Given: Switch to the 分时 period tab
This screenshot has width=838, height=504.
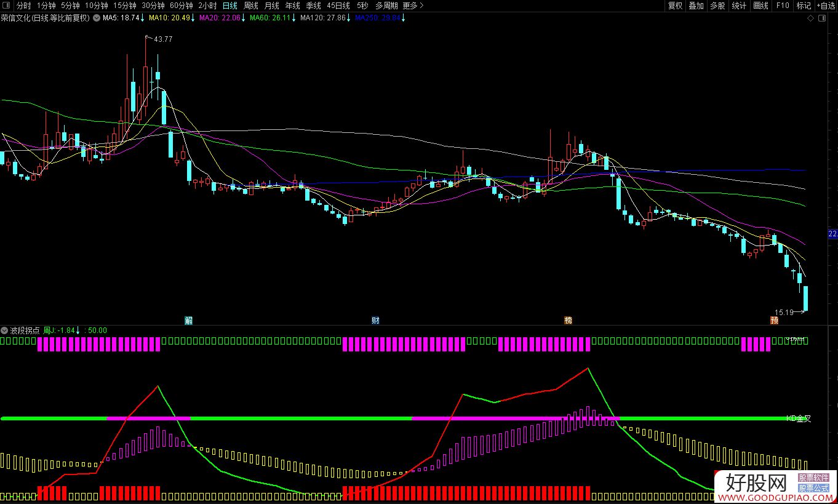Looking at the screenshot, I should [x=23, y=6].
